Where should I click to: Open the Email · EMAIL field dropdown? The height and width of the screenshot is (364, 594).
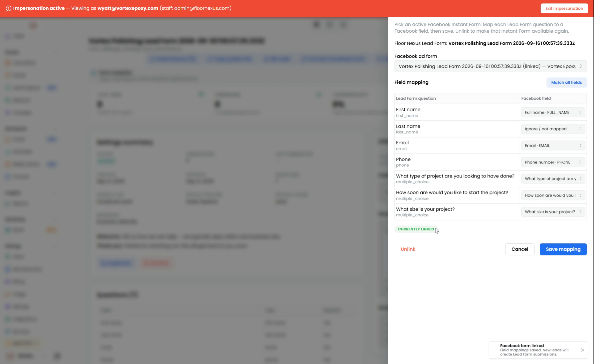tap(553, 145)
